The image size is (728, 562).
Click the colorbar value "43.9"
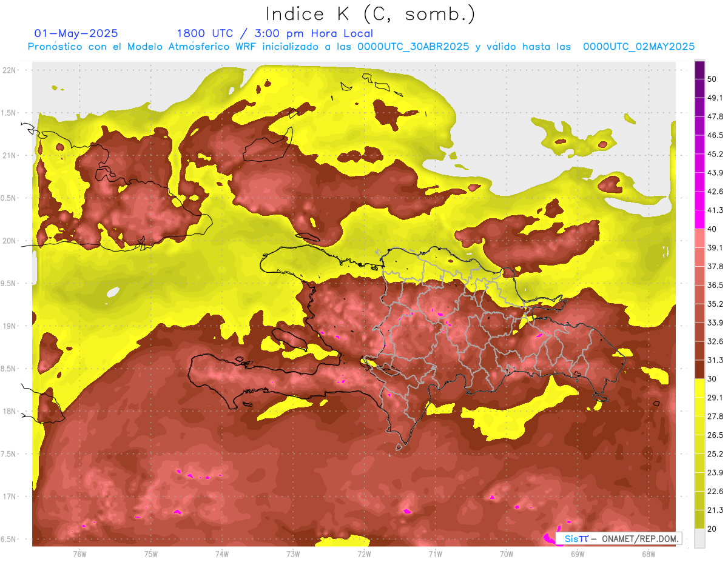tap(715, 173)
